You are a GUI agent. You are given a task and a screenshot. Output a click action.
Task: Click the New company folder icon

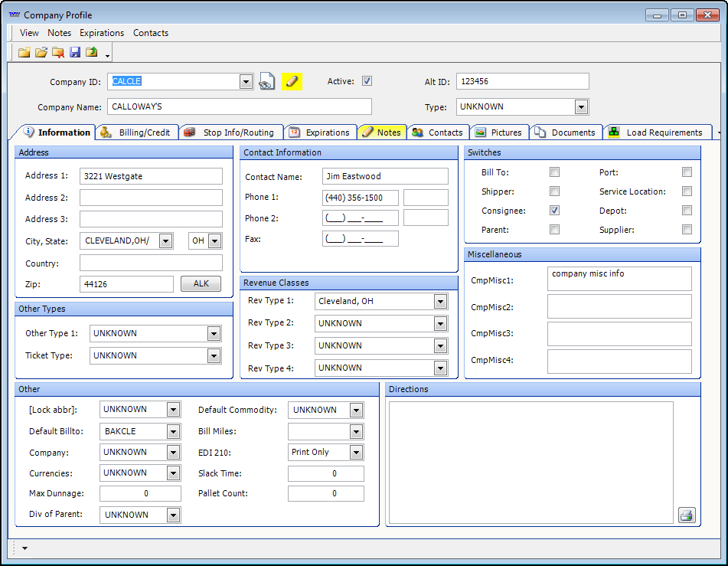24,52
